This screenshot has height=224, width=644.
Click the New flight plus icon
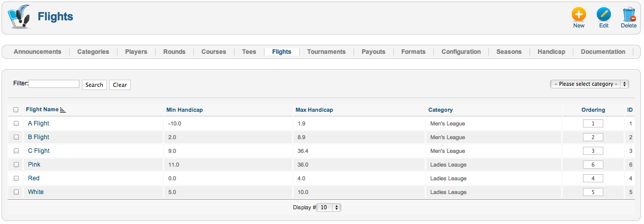(x=579, y=14)
